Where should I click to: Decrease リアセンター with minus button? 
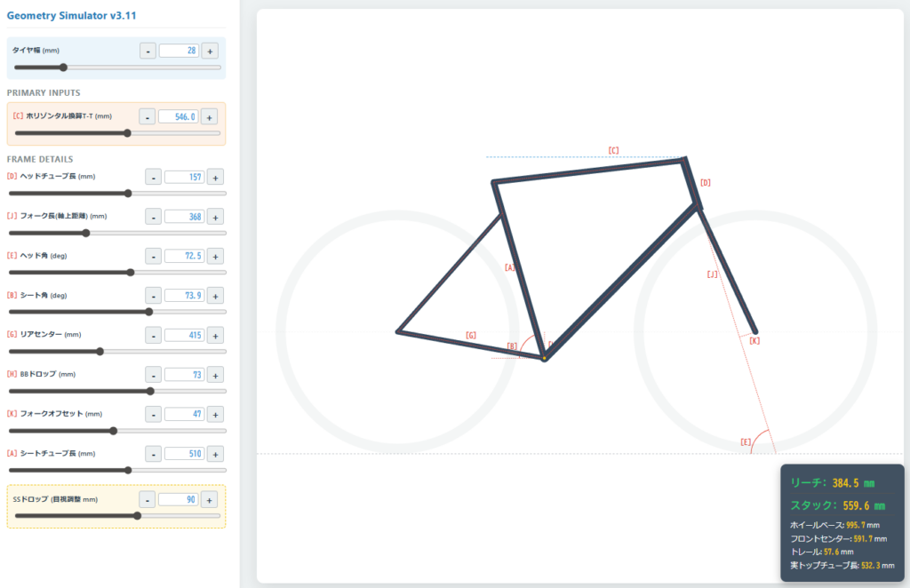154,335
